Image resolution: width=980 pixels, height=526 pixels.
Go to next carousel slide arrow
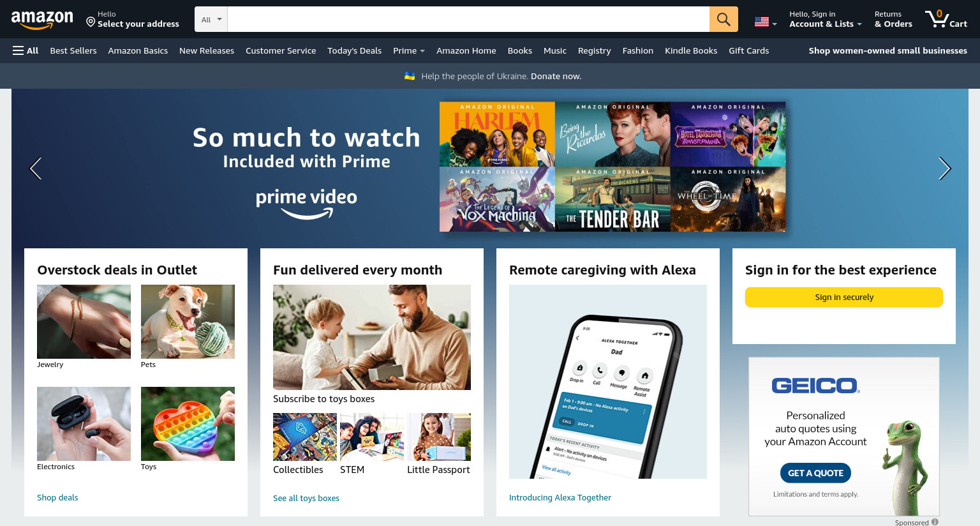[944, 169]
